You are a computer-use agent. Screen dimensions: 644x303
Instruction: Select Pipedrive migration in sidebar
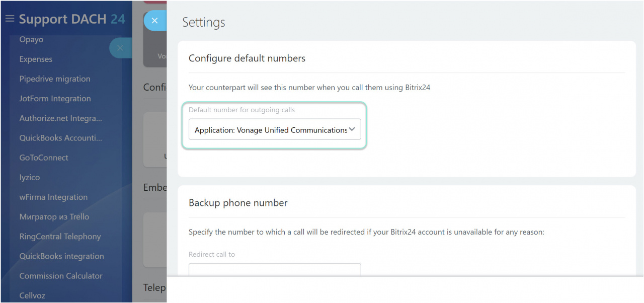pos(55,79)
